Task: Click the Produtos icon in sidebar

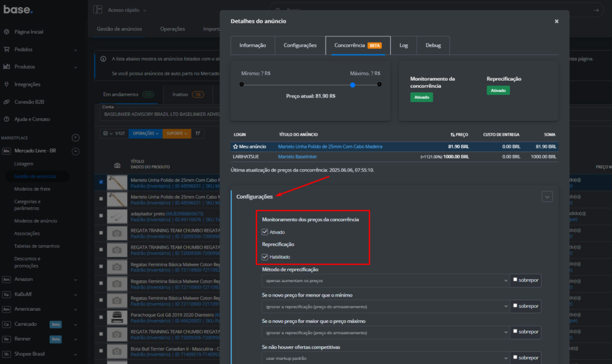Action: tap(7, 67)
